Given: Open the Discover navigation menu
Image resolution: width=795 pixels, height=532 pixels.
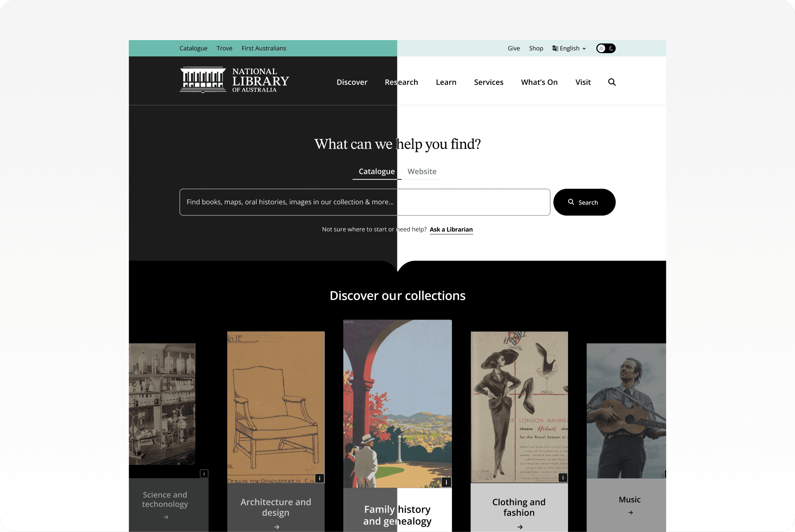Looking at the screenshot, I should 352,82.
